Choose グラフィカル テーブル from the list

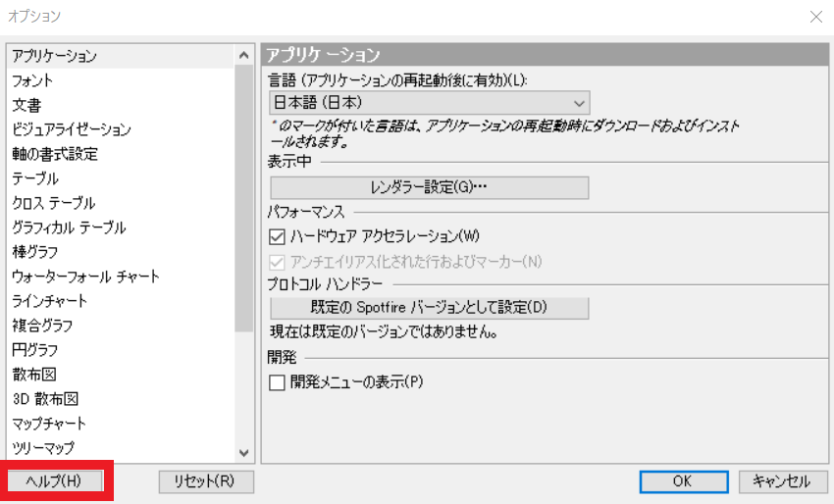[x=121, y=227]
